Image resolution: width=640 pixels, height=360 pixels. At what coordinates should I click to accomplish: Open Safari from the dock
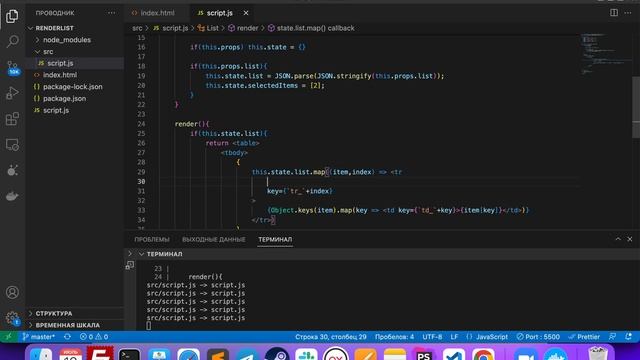188,354
